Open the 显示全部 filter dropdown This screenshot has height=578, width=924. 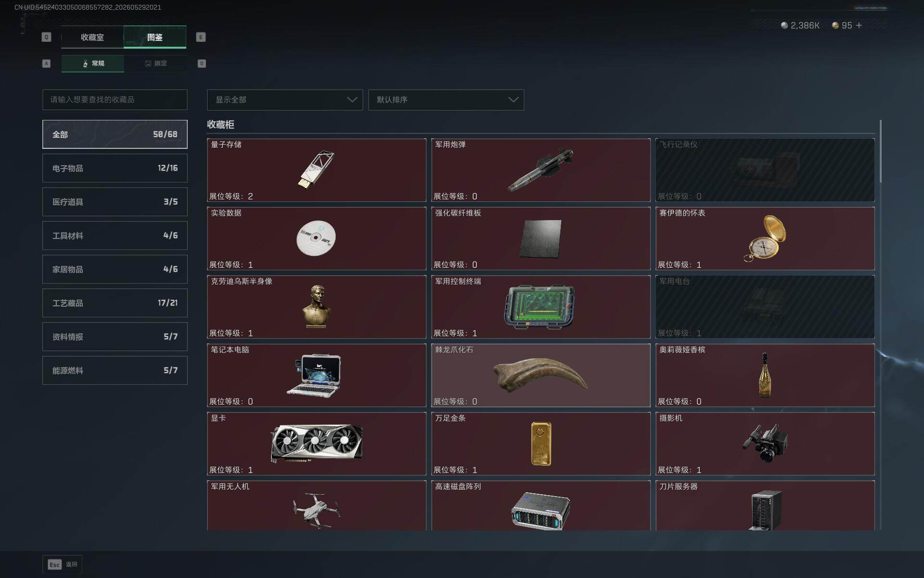coord(285,100)
